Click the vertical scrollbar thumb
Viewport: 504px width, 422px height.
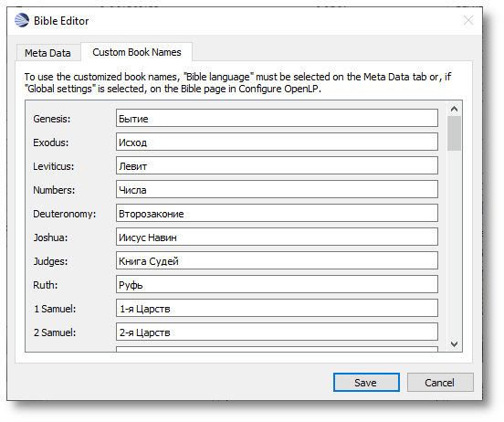[454, 133]
